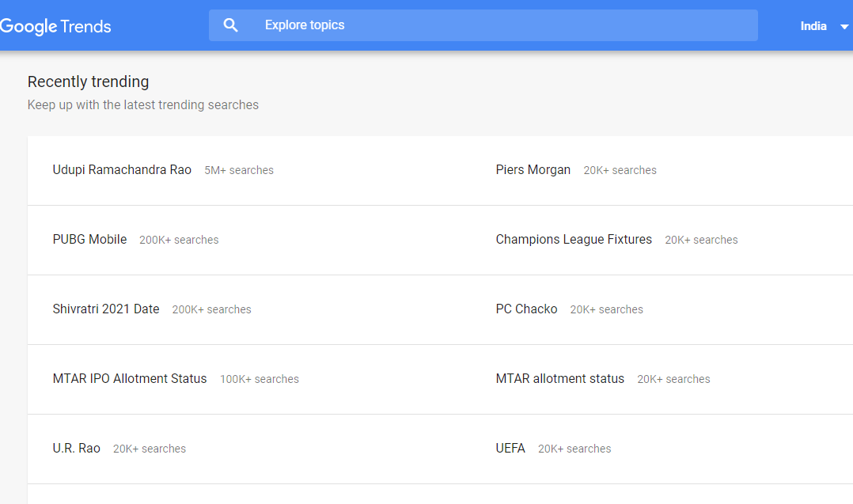
Task: Click the Google Trends logo
Action: pos(55,26)
